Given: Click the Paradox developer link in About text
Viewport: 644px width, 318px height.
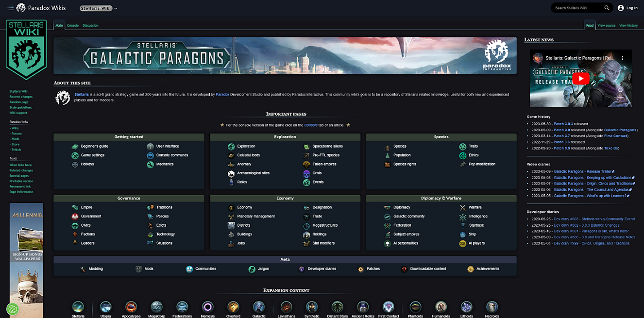Looking at the screenshot, I should [x=222, y=94].
